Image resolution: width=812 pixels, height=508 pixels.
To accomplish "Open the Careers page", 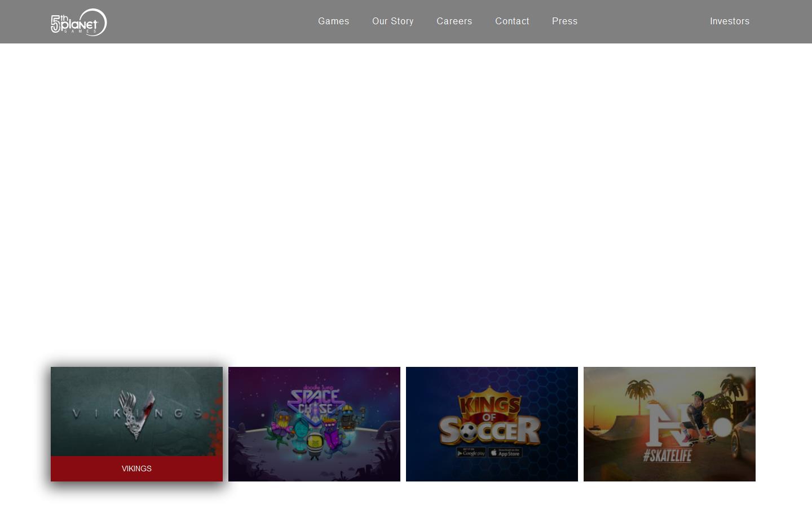I will pos(454,21).
